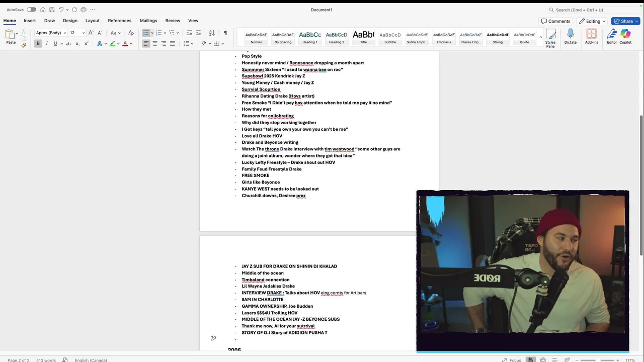Open the Mailings tab
The width and height of the screenshot is (644, 362).
148,21
